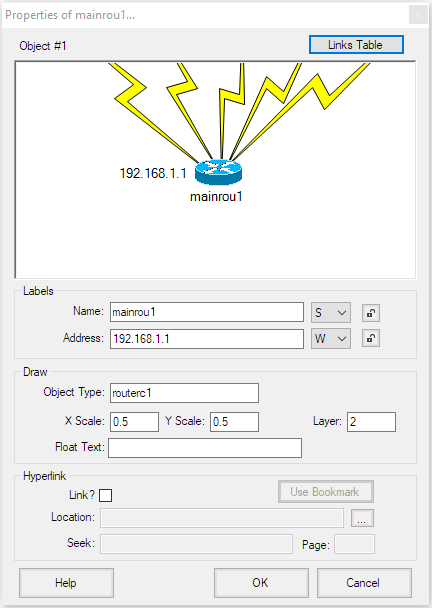The width and height of the screenshot is (432, 608).
Task: Click the Cancel button
Action: [364, 583]
